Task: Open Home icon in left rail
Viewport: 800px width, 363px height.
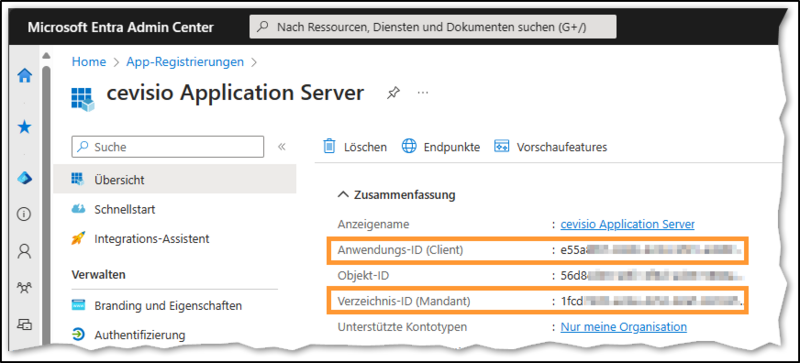Action: tap(24, 76)
